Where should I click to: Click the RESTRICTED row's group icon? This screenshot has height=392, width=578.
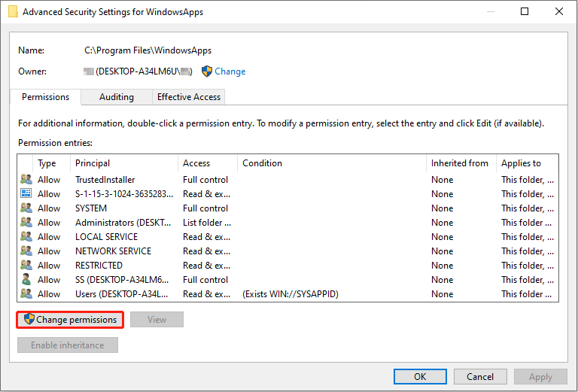pos(26,265)
